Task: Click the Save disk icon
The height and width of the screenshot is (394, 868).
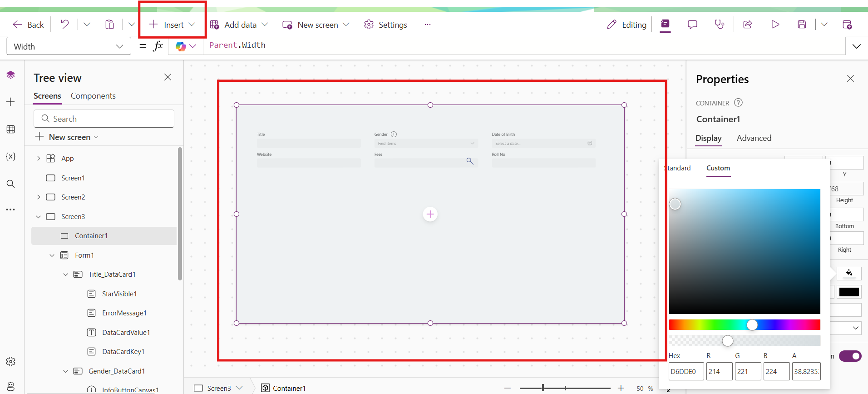Action: [802, 25]
